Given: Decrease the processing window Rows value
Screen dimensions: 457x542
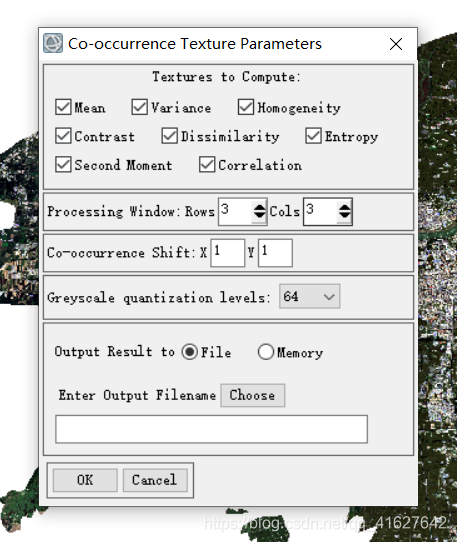Looking at the screenshot, I should (259, 215).
